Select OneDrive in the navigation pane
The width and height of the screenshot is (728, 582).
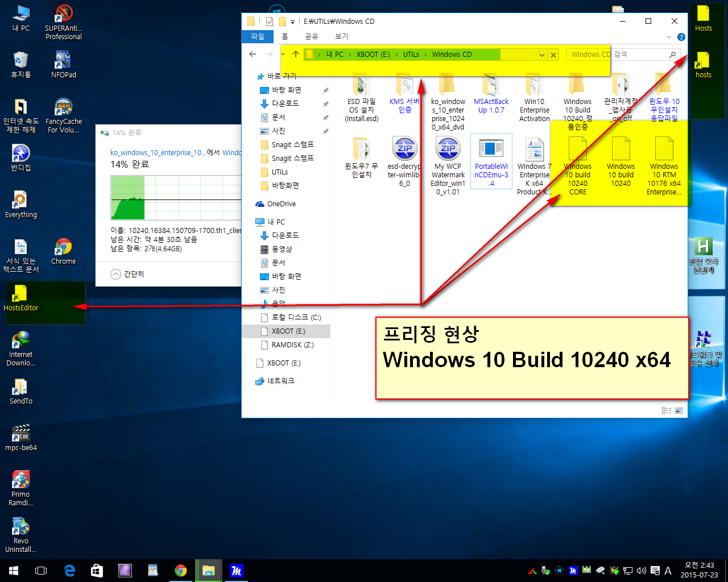click(x=276, y=203)
